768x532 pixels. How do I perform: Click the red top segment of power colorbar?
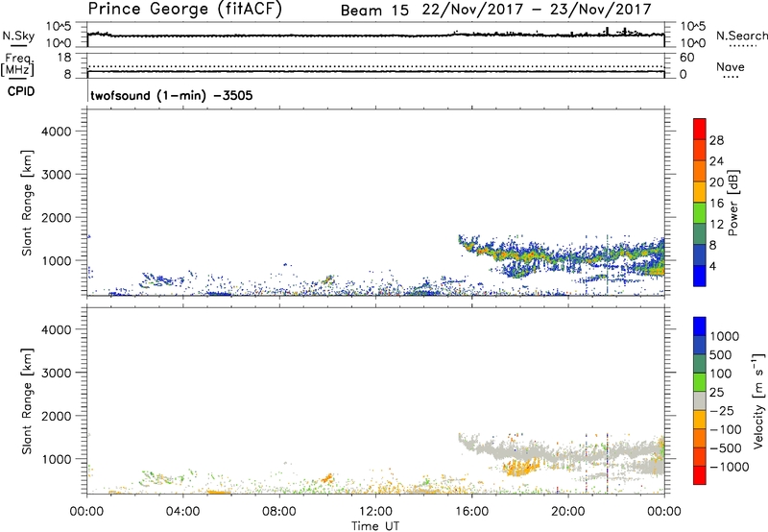click(x=700, y=129)
